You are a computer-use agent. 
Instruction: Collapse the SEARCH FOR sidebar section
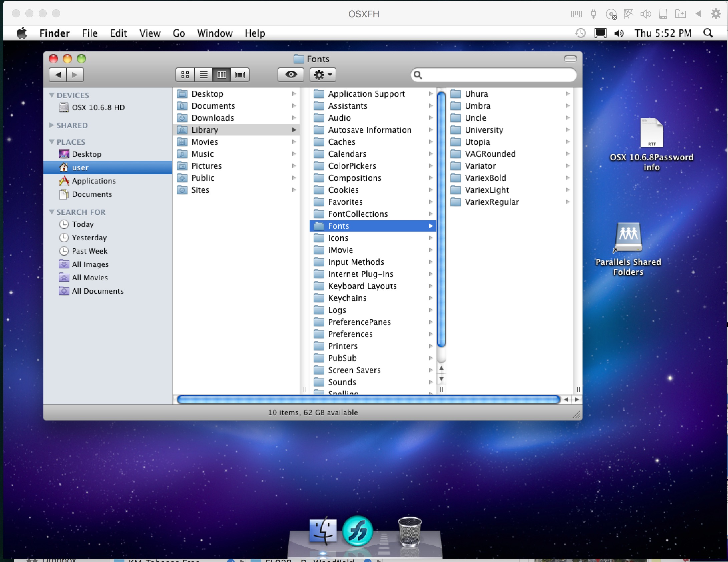pos(52,212)
